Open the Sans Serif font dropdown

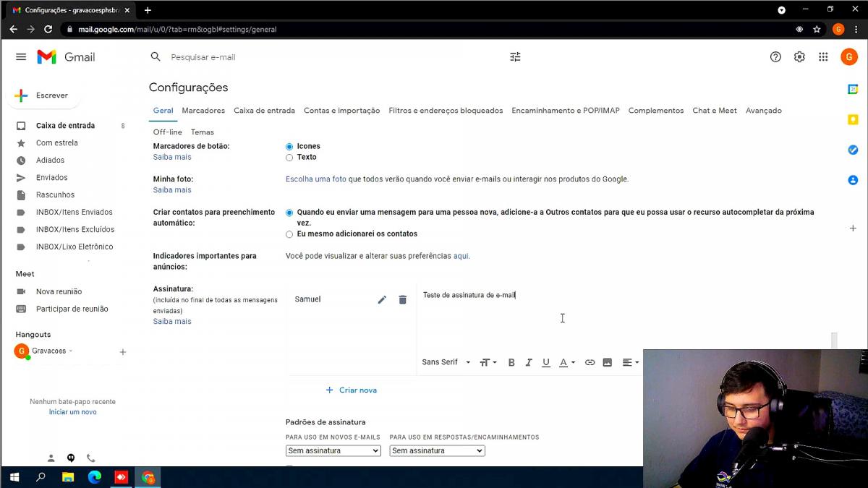[x=446, y=362]
